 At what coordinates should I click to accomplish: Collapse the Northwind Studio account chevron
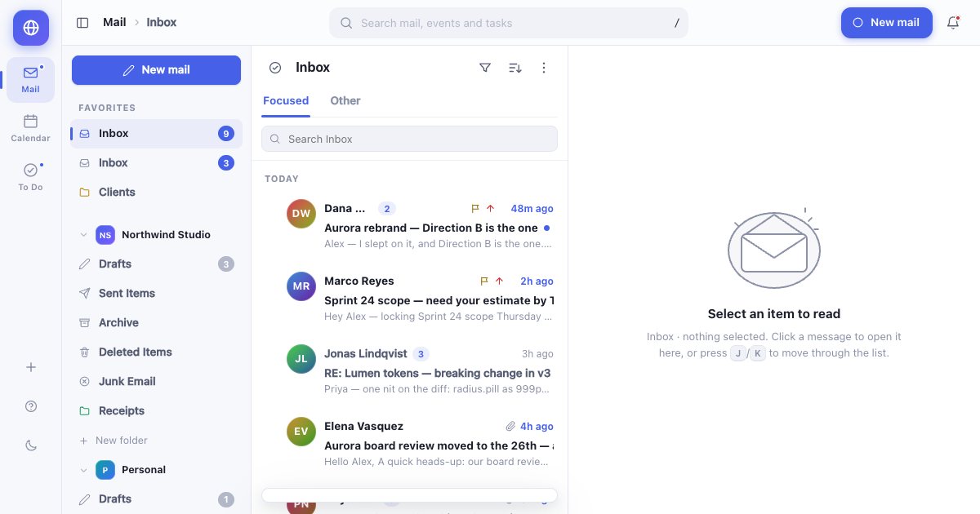click(83, 235)
